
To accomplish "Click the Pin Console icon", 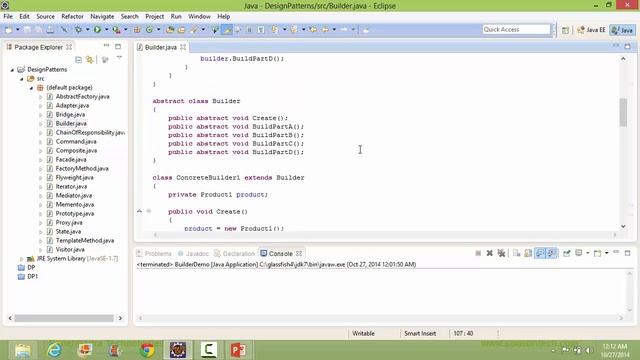I will tap(567, 253).
